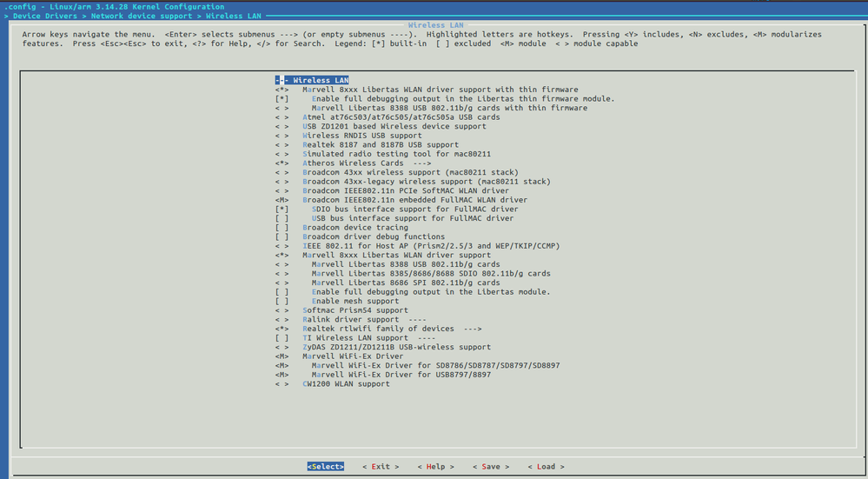
Task: Select Simulated radio testing tool for mac80211
Action: coord(383,154)
